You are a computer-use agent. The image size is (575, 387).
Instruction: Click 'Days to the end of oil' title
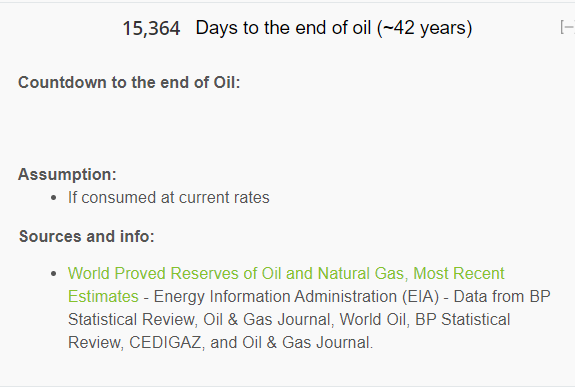click(283, 28)
